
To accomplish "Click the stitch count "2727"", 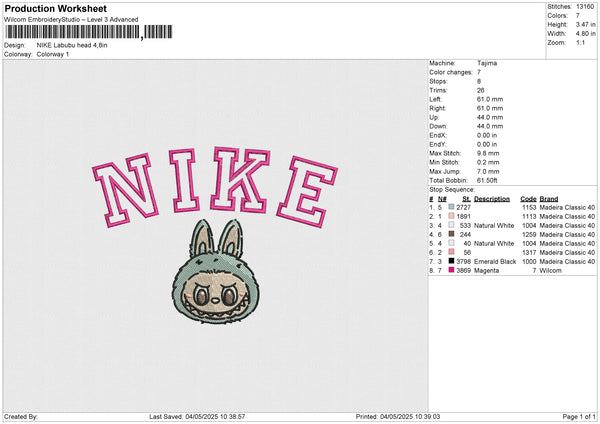I will coord(463,207).
